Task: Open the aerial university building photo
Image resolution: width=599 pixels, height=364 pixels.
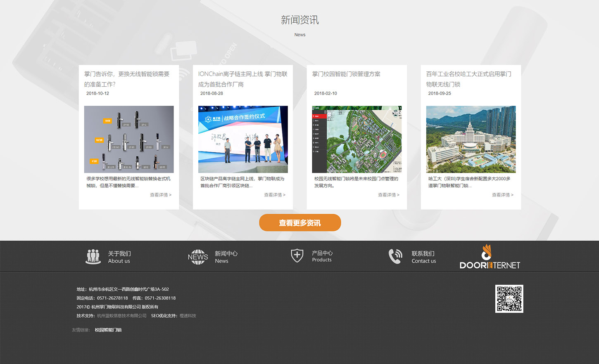Action: point(471,139)
